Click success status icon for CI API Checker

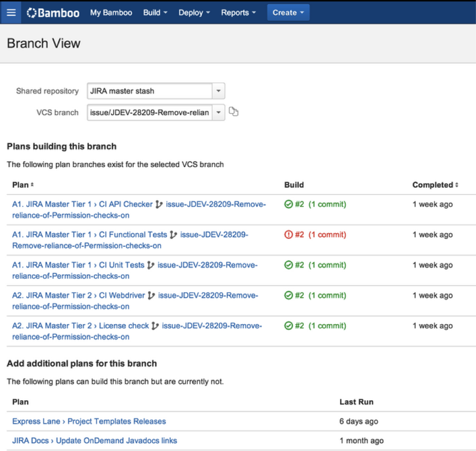pyautogui.click(x=288, y=204)
